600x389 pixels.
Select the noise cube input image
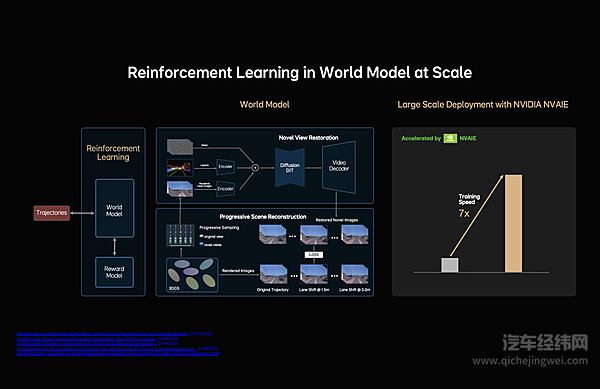point(180,147)
